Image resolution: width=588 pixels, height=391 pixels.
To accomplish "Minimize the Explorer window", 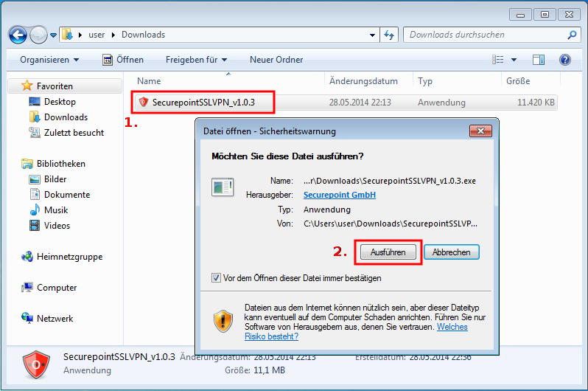I will point(520,14).
